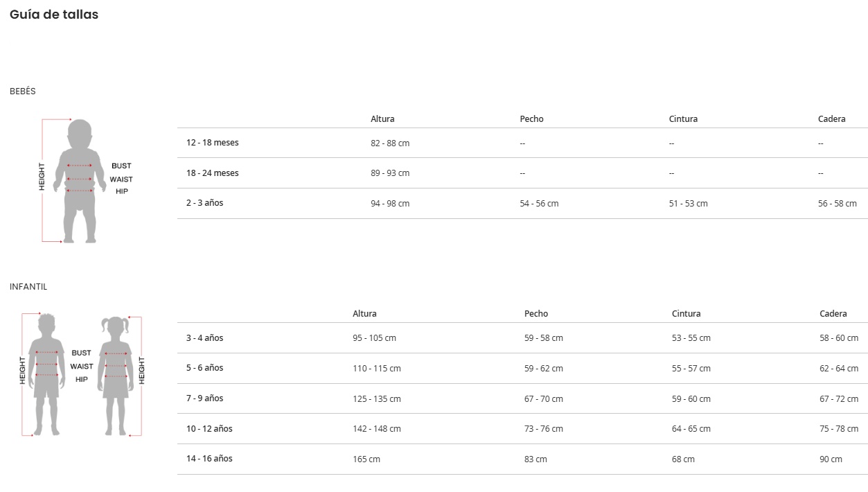Click the '14 - 16 años' size row
Viewport: 868px width, 492px height.
tap(209, 459)
